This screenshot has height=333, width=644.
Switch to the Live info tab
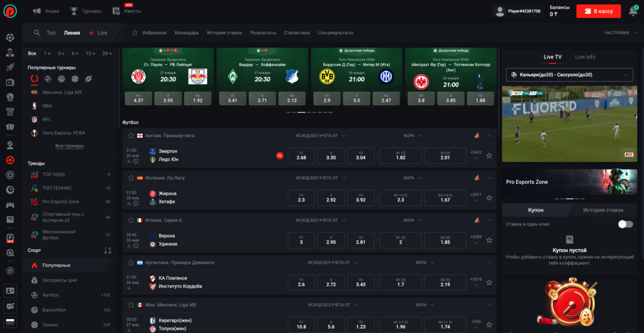(x=585, y=57)
